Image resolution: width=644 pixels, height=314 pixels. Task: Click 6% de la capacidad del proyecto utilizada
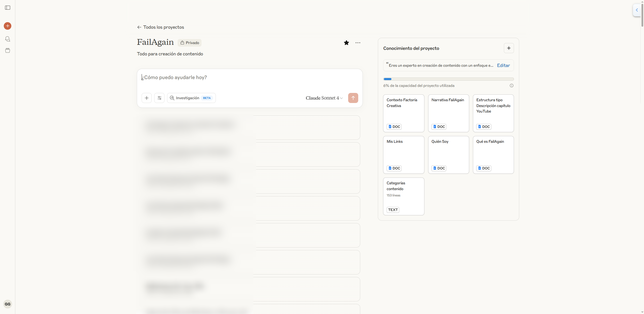(x=419, y=86)
